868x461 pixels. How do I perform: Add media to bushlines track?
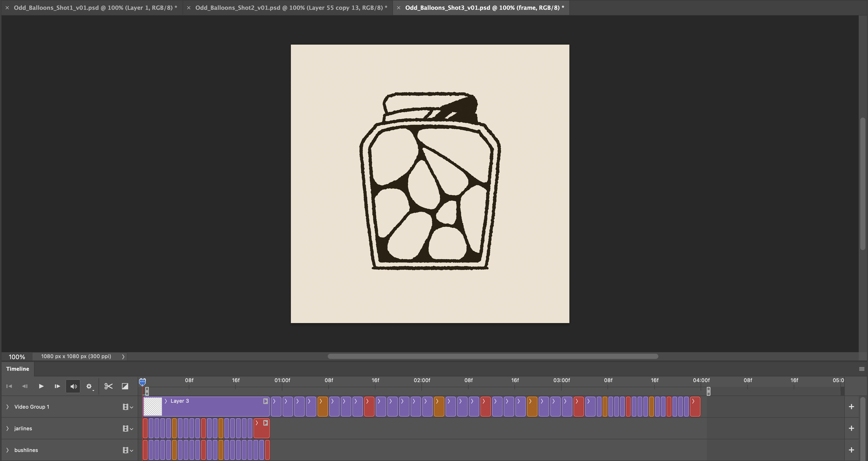tap(851, 450)
